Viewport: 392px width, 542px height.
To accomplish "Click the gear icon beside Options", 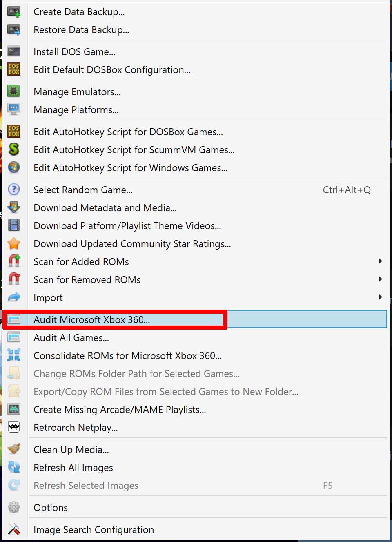I will point(14,507).
